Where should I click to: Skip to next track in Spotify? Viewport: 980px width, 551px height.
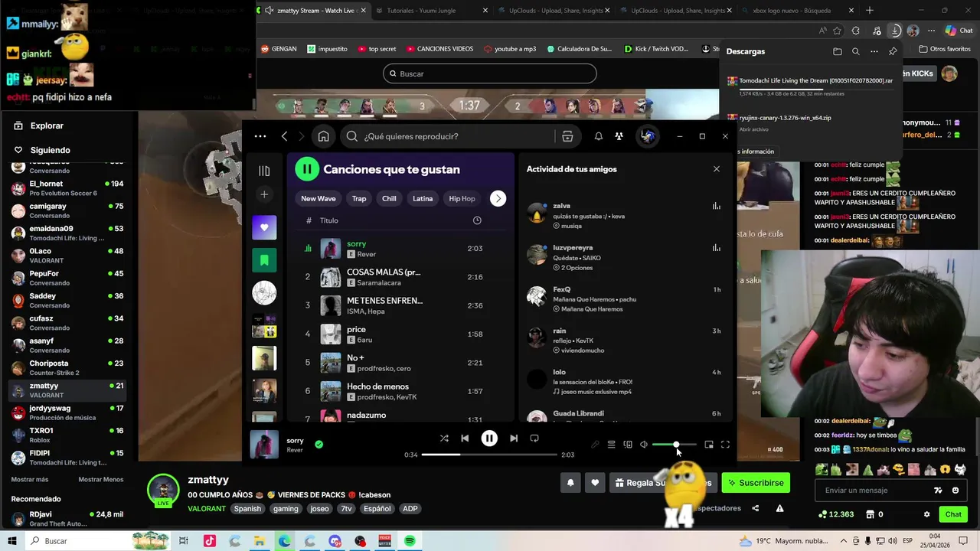coord(514,439)
